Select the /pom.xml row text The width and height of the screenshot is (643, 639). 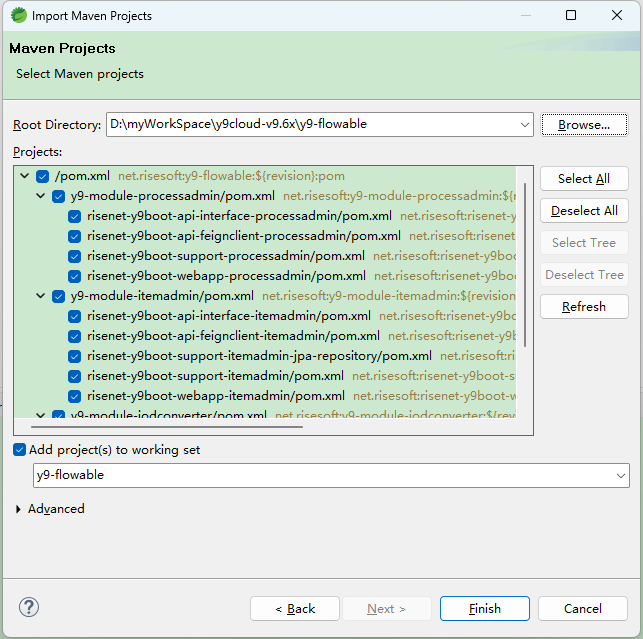pos(82,176)
